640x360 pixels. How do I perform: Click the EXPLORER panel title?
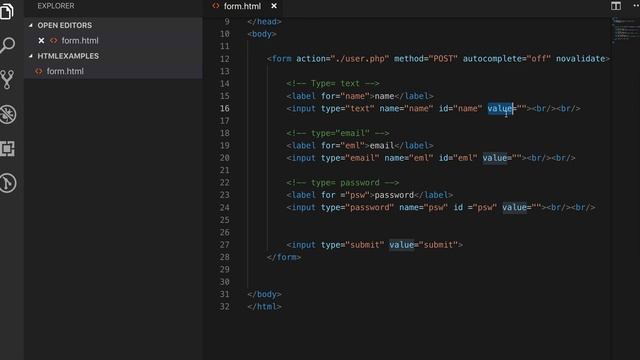point(56,6)
